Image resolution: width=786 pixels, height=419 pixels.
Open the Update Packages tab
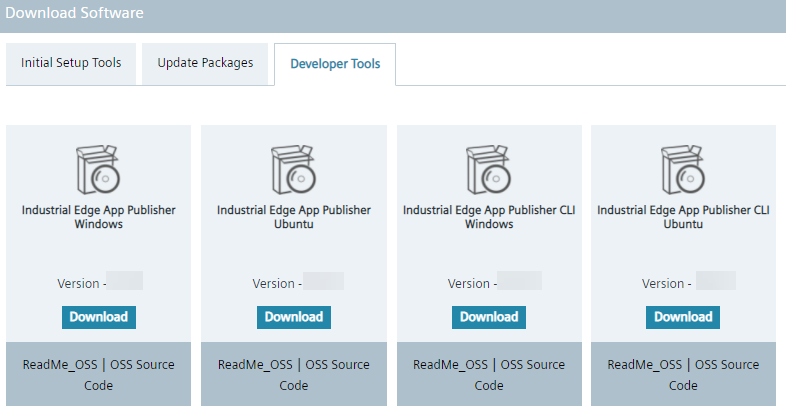pos(205,63)
